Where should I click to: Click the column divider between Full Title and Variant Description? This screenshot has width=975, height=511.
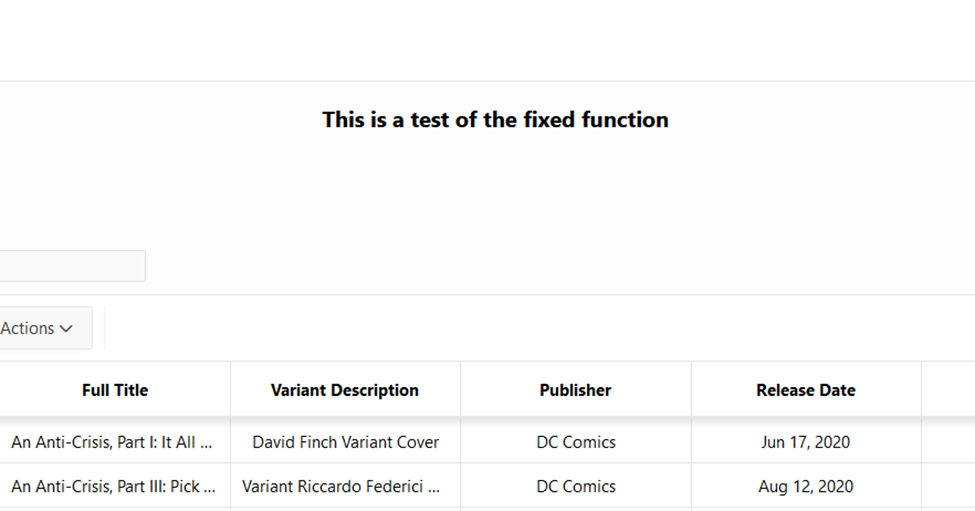[x=230, y=389]
